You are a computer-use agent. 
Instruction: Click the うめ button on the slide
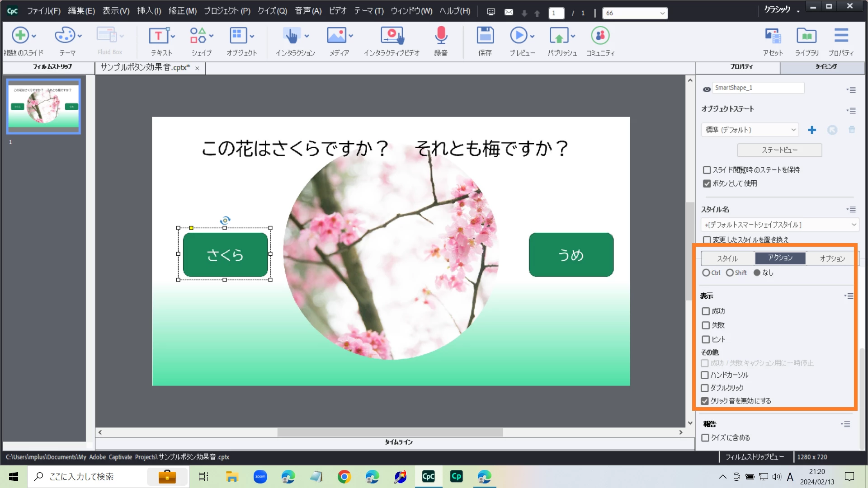click(x=571, y=255)
